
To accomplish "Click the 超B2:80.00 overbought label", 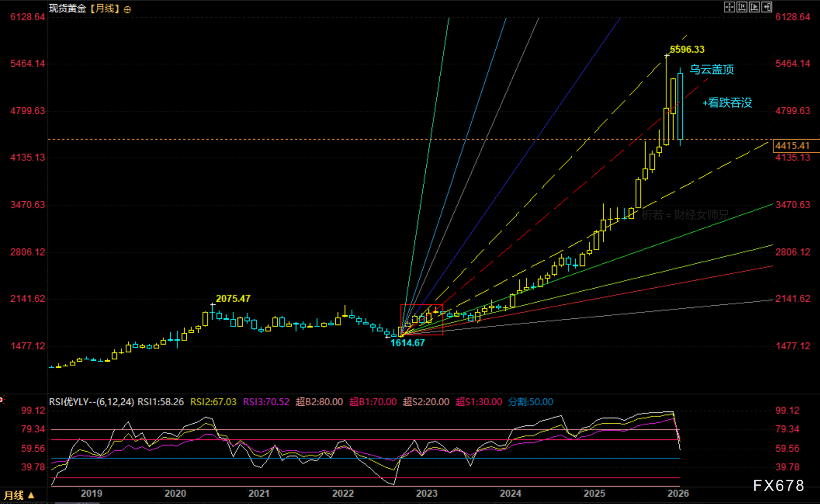I will [x=319, y=402].
